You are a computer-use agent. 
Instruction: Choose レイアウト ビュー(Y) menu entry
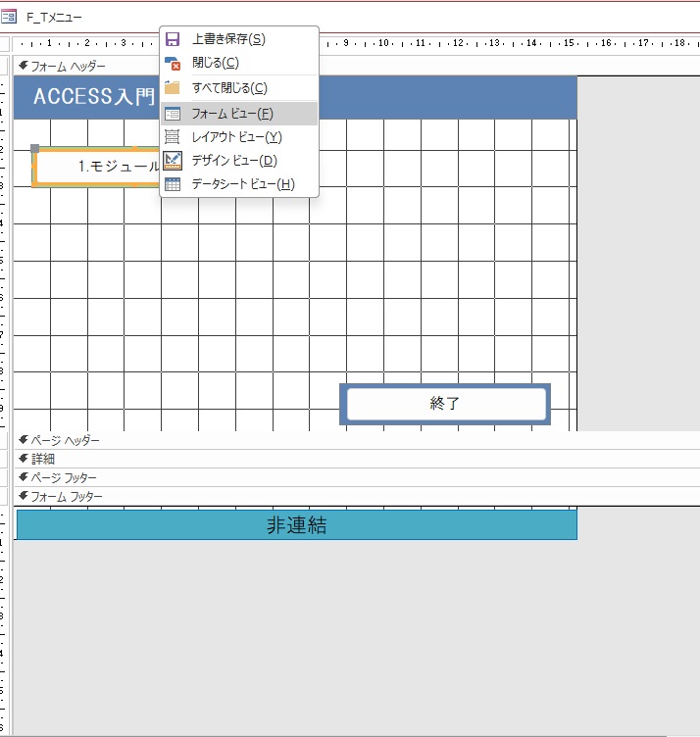pyautogui.click(x=236, y=137)
